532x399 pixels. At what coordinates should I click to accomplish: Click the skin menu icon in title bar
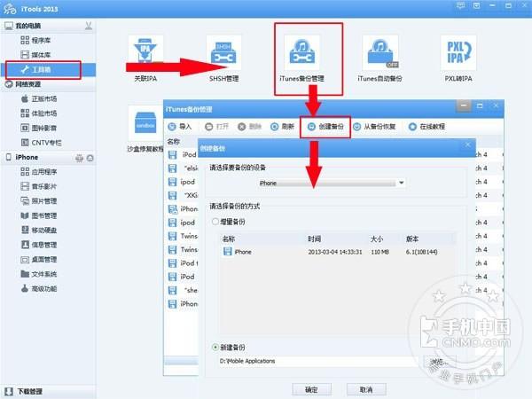point(476,5)
